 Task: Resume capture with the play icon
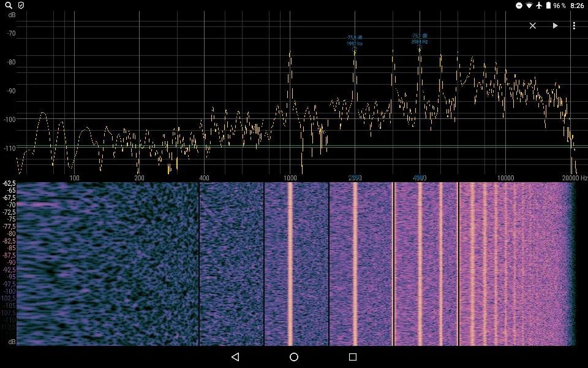pos(555,26)
